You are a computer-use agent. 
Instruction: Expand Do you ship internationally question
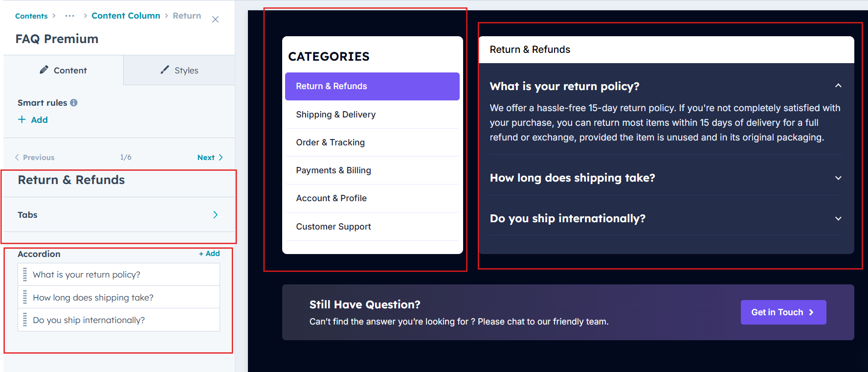[x=838, y=218]
